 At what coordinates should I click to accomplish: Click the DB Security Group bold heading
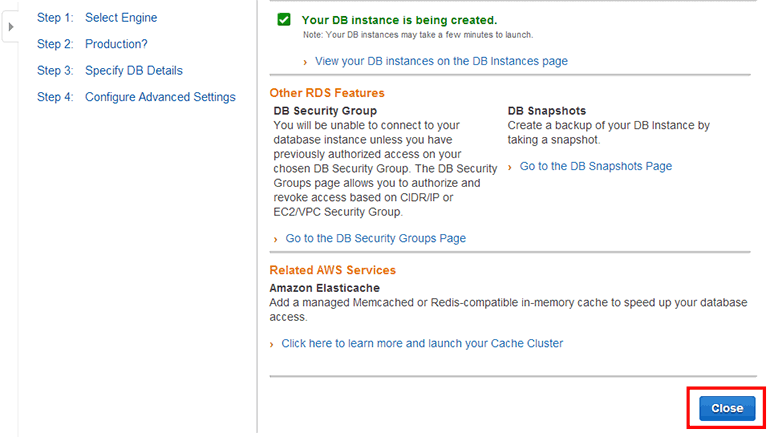click(325, 110)
